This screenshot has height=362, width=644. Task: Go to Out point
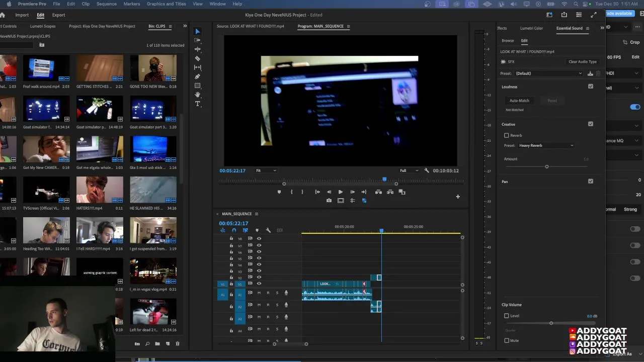(x=364, y=192)
